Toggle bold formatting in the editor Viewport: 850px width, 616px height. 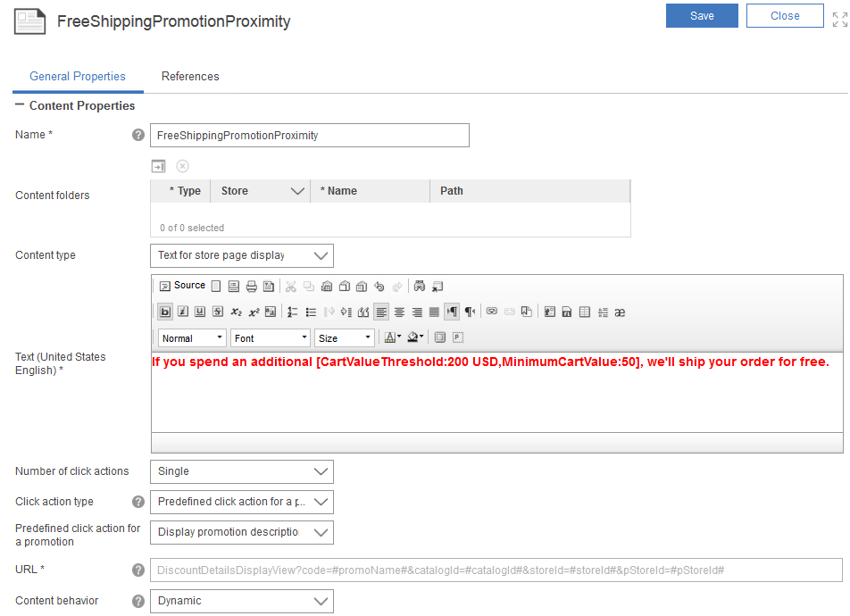point(165,312)
